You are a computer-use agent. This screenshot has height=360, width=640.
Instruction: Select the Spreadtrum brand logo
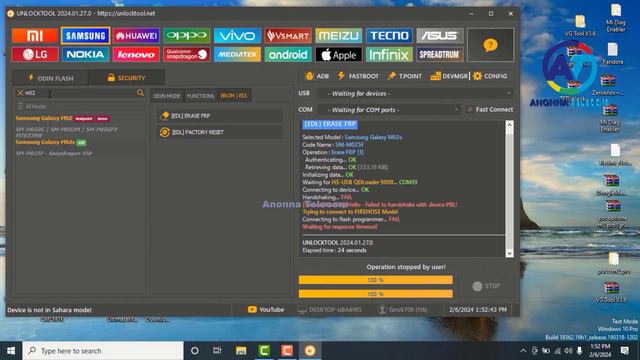tap(440, 54)
